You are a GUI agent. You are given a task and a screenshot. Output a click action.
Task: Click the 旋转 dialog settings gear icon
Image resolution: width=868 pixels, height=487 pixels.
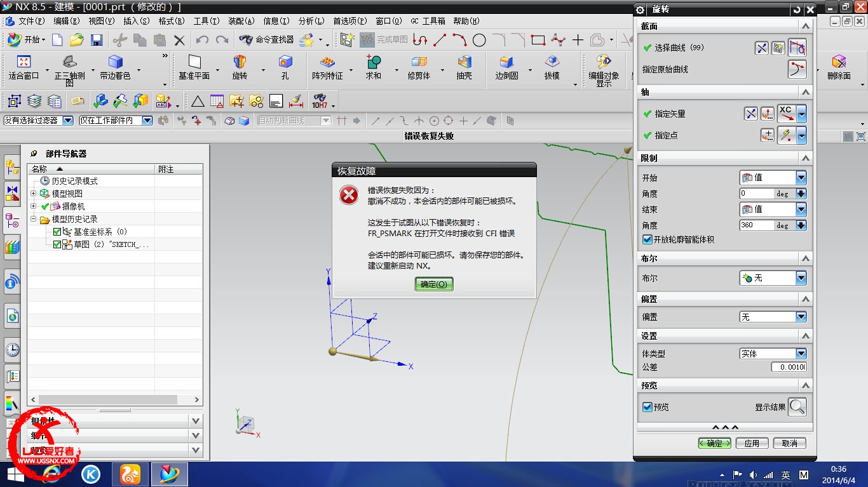[x=641, y=10]
